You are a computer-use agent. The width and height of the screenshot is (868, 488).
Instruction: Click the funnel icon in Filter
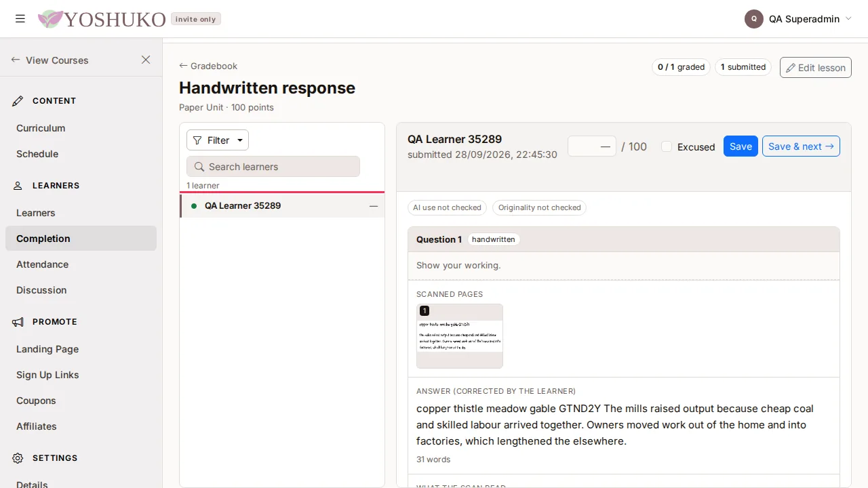coord(197,140)
